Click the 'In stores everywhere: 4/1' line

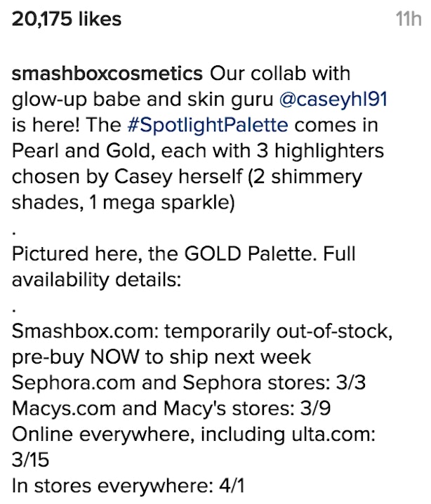[x=128, y=486]
